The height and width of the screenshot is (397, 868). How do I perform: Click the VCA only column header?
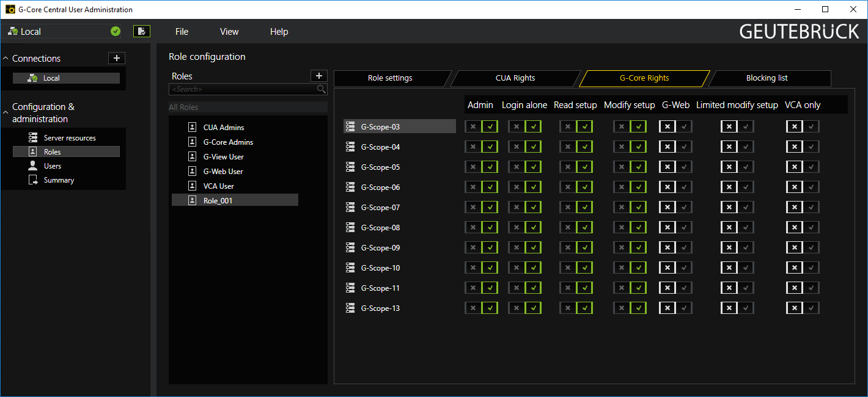pos(803,105)
